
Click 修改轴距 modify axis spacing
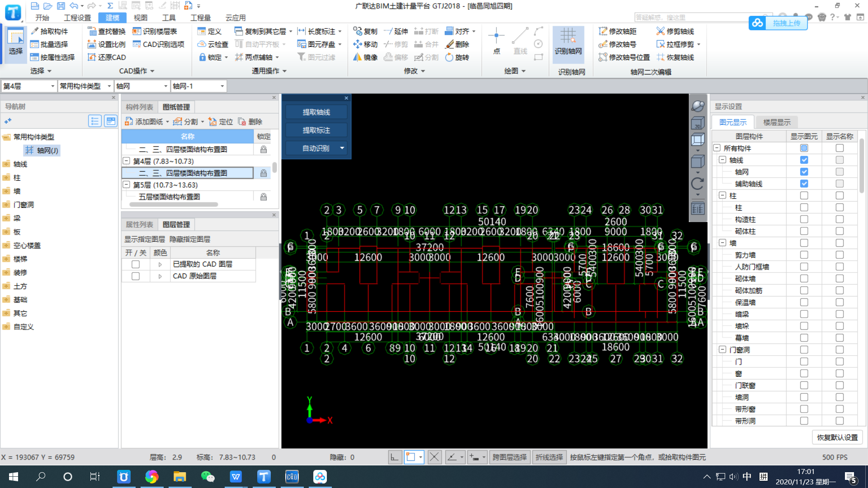pyautogui.click(x=618, y=31)
